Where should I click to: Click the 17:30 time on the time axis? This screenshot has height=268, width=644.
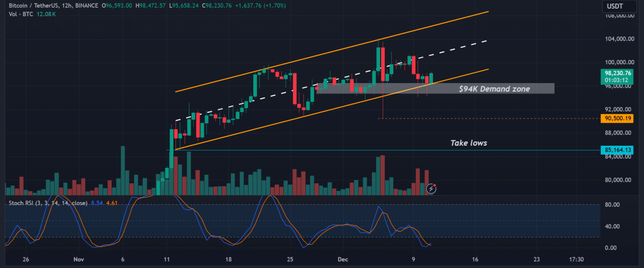(576, 259)
